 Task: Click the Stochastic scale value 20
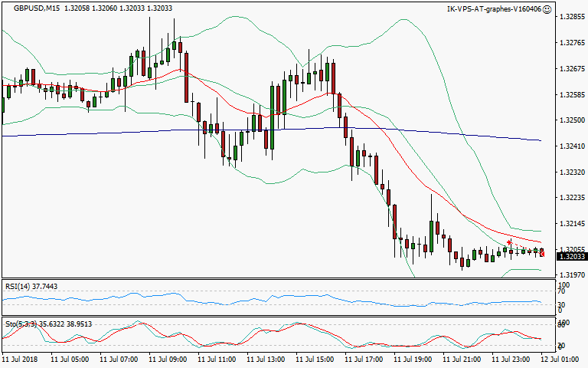562,346
